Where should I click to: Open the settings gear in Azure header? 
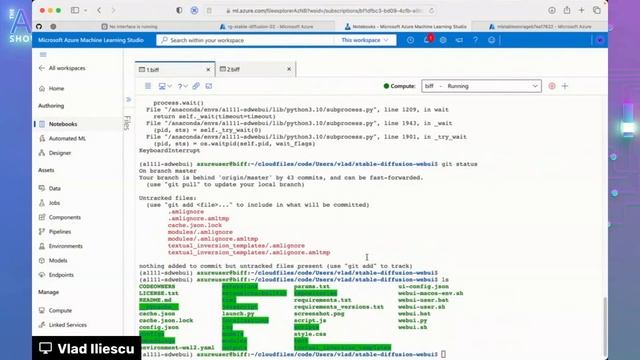(x=443, y=40)
